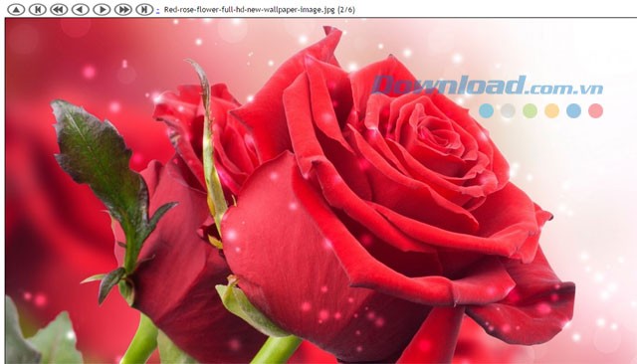Click the double-right fast forward button
Screen dimensions: 637x364
coord(123,9)
